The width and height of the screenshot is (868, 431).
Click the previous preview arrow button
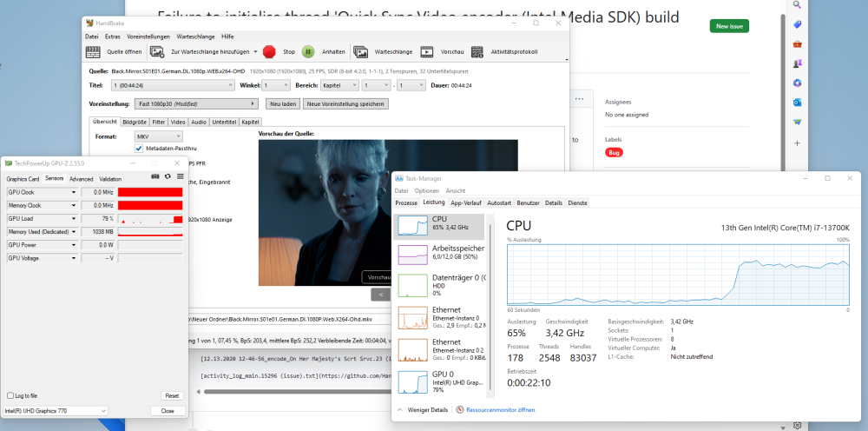[x=381, y=295]
